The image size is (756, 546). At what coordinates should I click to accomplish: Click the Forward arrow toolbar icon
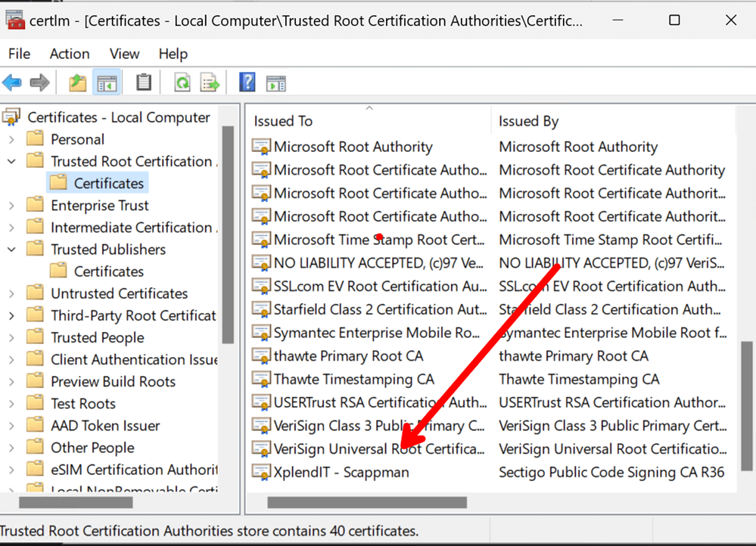(39, 83)
